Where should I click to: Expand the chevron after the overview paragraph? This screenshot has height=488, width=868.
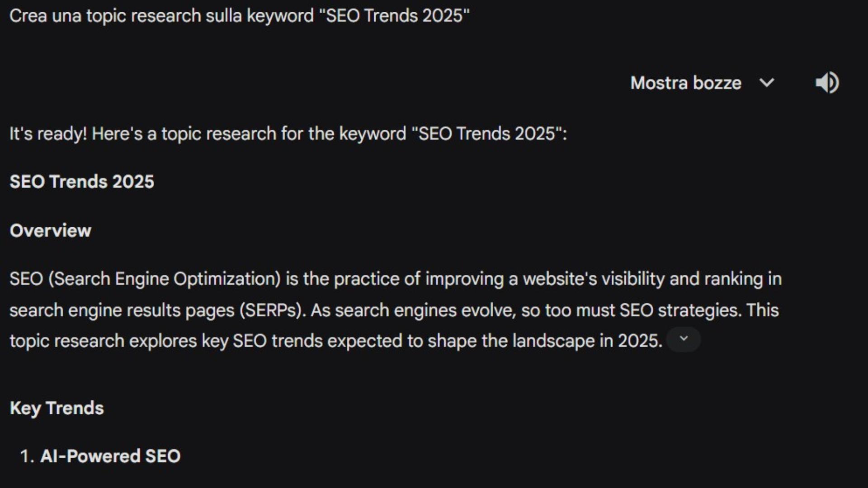tap(684, 339)
